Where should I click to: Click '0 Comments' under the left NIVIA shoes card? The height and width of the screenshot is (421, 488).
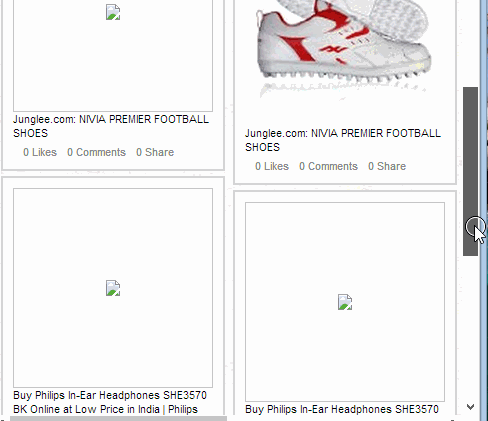(96, 152)
